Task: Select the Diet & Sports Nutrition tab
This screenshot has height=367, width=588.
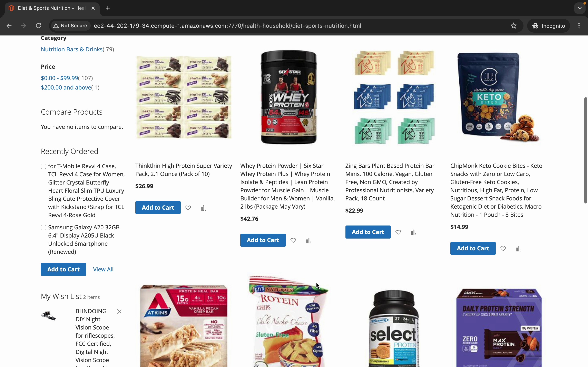Action: pyautogui.click(x=52, y=8)
